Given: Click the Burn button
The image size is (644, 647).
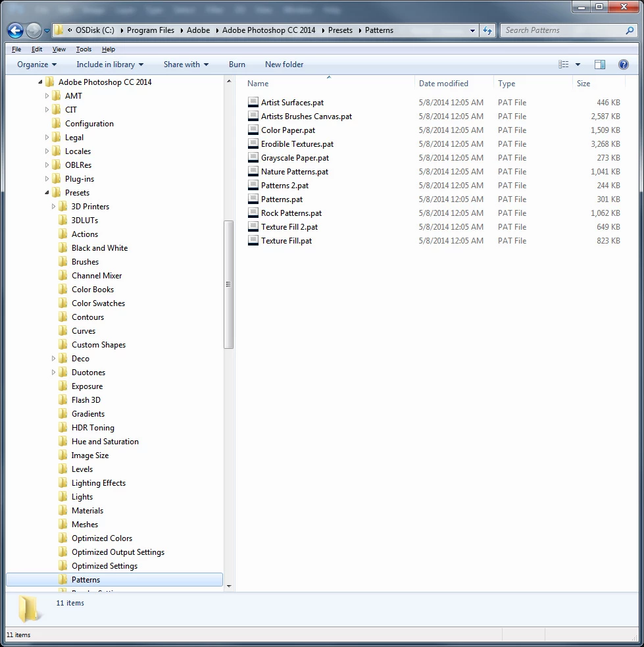Looking at the screenshot, I should [x=237, y=65].
